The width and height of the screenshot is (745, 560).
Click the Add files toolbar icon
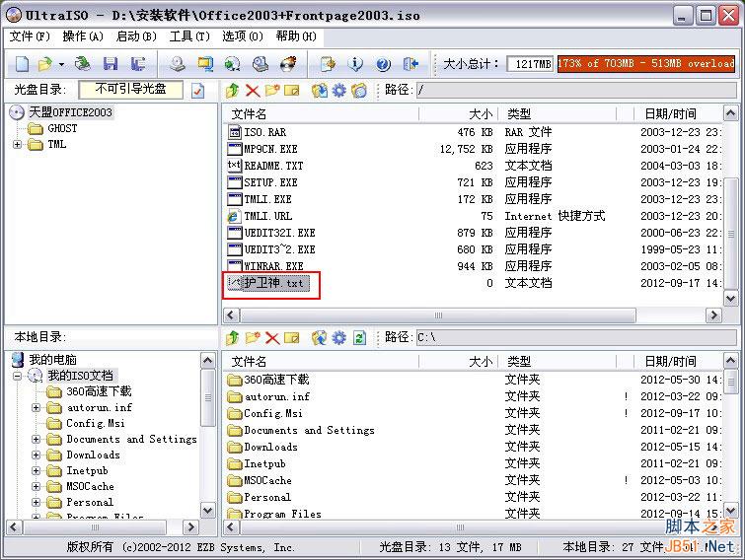328,64
